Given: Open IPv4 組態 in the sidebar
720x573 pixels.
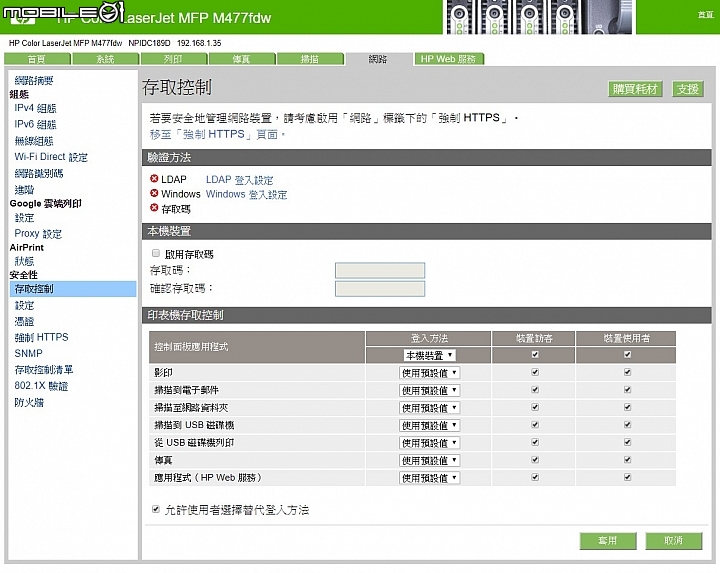Looking at the screenshot, I should (35, 108).
